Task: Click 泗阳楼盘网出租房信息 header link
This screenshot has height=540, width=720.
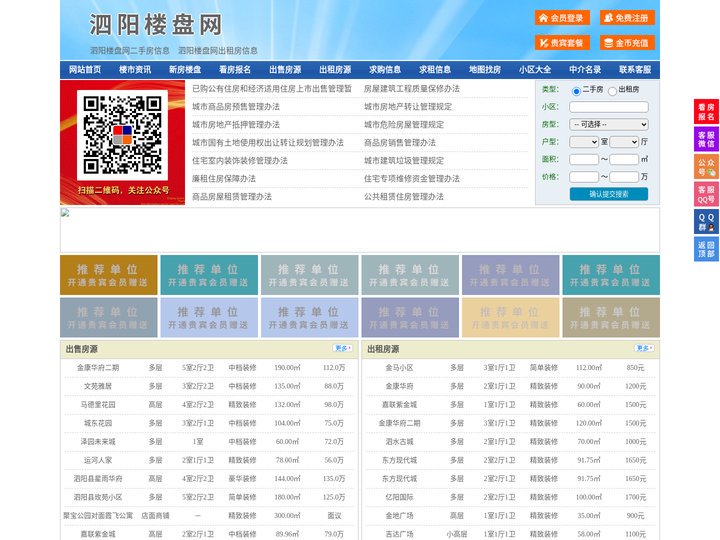Action: [x=218, y=51]
